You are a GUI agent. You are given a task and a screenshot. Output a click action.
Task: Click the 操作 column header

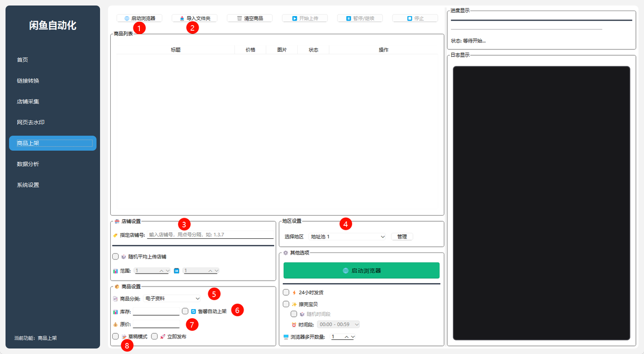click(x=383, y=50)
